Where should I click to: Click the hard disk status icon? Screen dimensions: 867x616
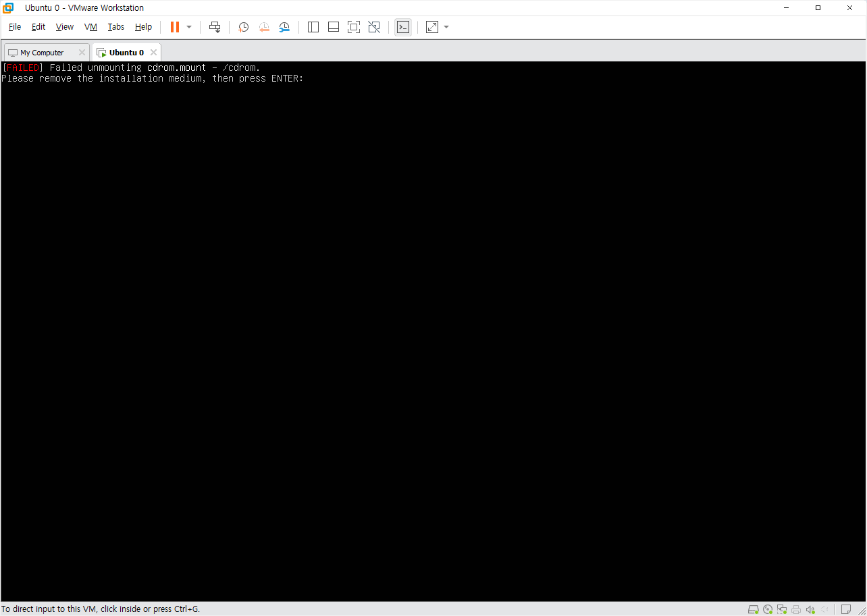[x=754, y=609]
